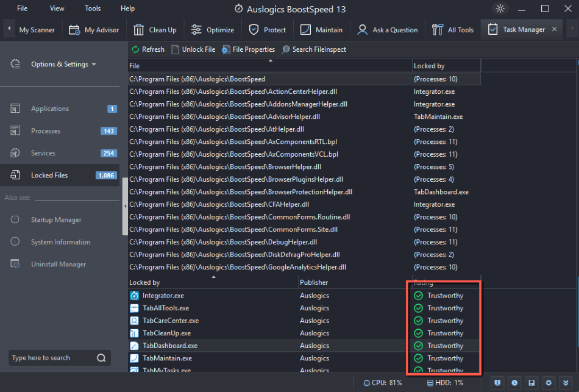Viewport: 579px width, 392px height.
Task: Click the Uninstall Manager icon
Action: pyautogui.click(x=15, y=264)
